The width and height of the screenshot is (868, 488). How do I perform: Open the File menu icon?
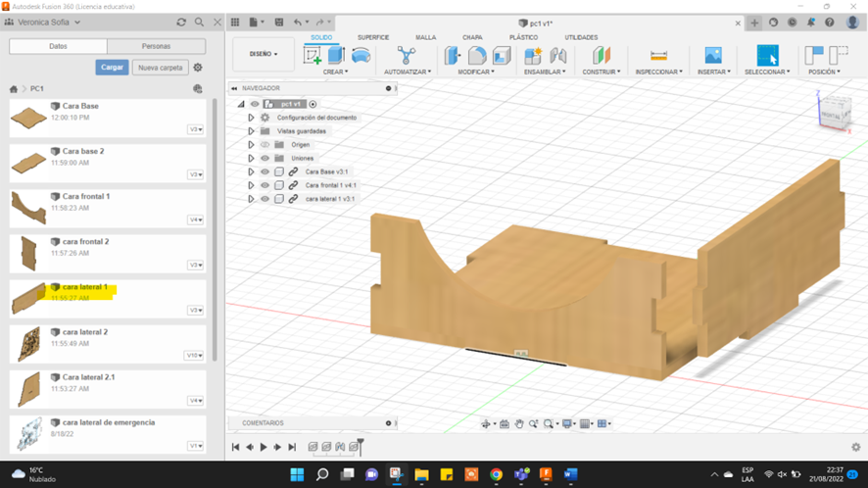[254, 23]
